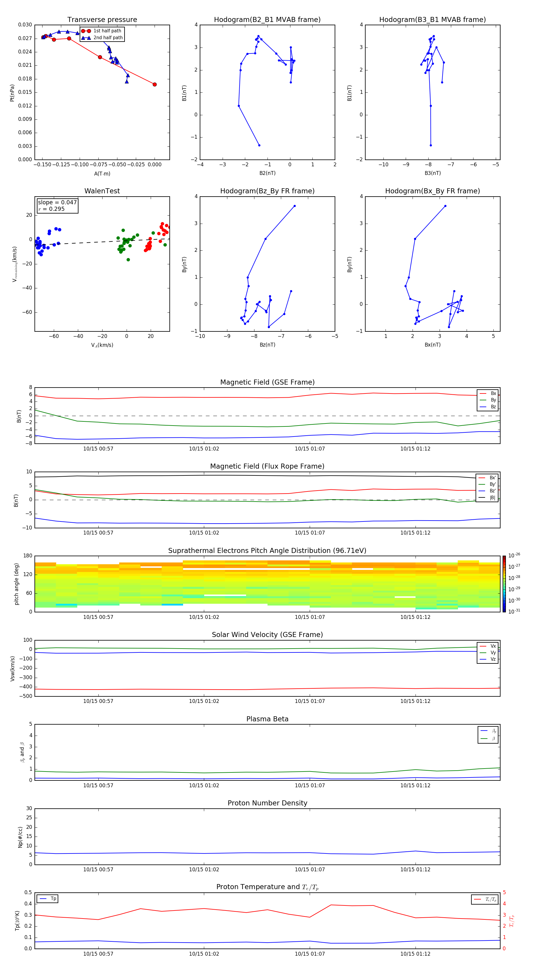Click 'Magnetic Field (Flux Rope Frame)' title

pyautogui.click(x=267, y=467)
